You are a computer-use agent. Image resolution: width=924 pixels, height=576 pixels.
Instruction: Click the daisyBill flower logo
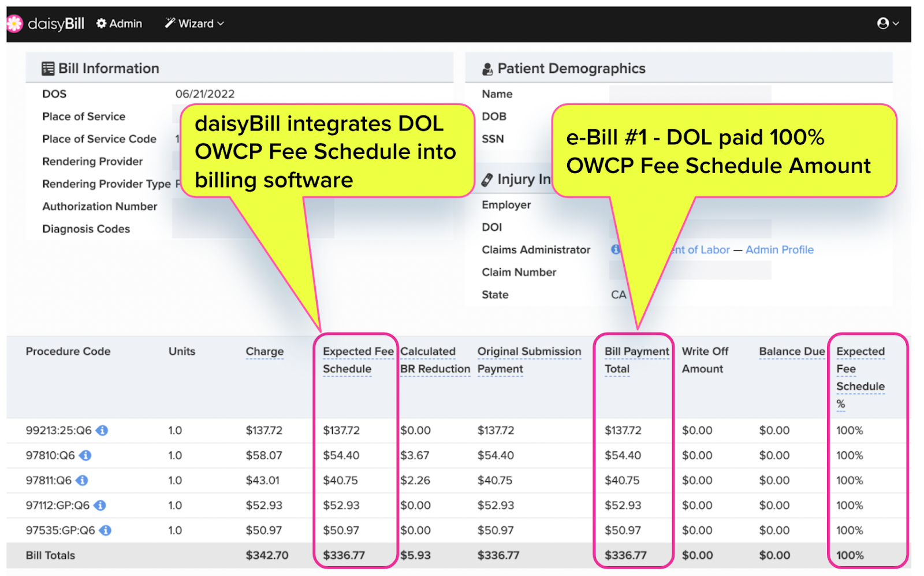(14, 24)
